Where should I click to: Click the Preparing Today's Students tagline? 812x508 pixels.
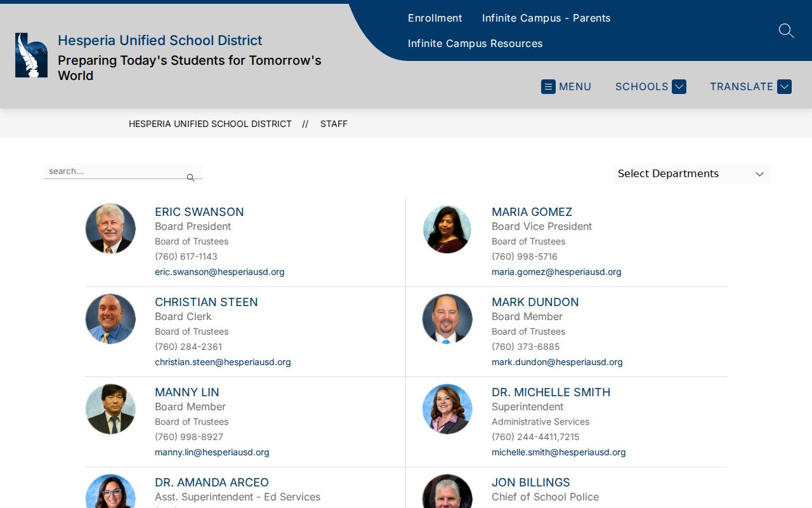pyautogui.click(x=190, y=68)
